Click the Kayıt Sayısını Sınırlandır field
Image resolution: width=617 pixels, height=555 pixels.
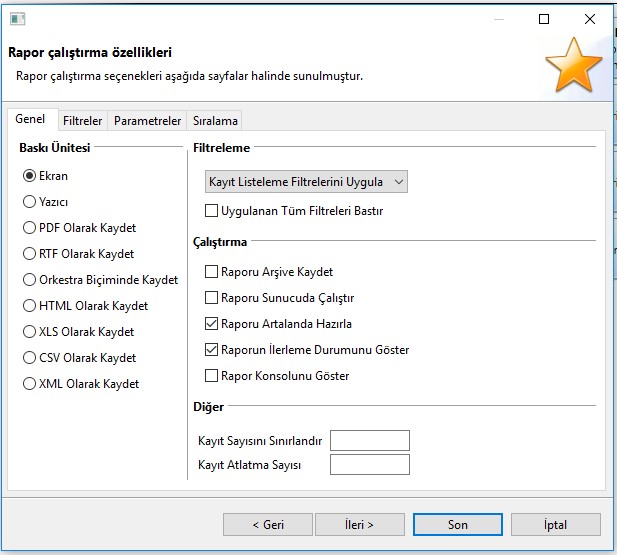point(369,441)
